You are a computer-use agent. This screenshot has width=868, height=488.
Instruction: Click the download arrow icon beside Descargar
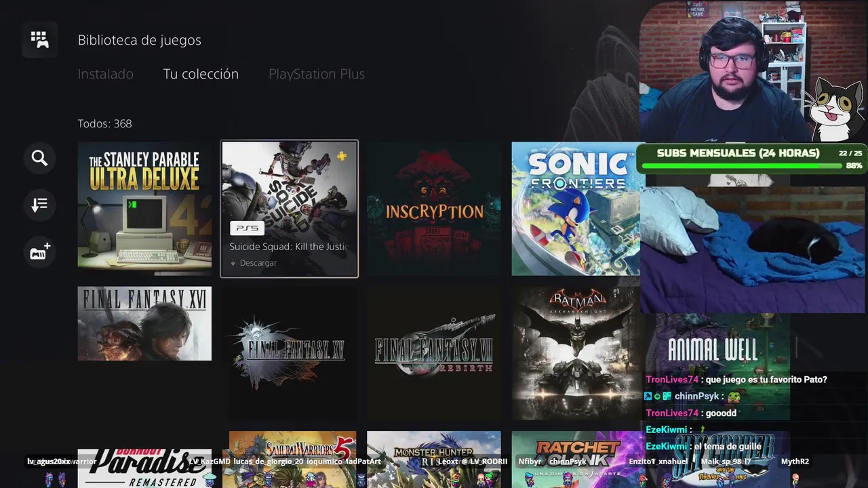tap(233, 263)
